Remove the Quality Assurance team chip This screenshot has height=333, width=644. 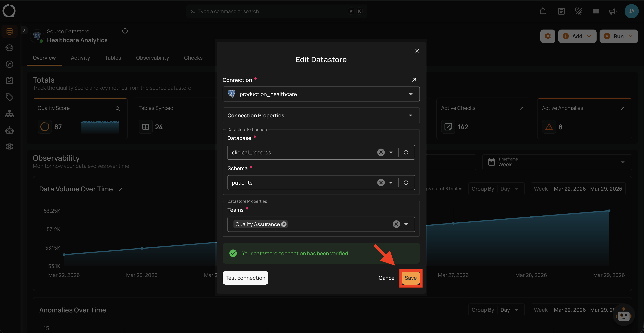[284, 224]
